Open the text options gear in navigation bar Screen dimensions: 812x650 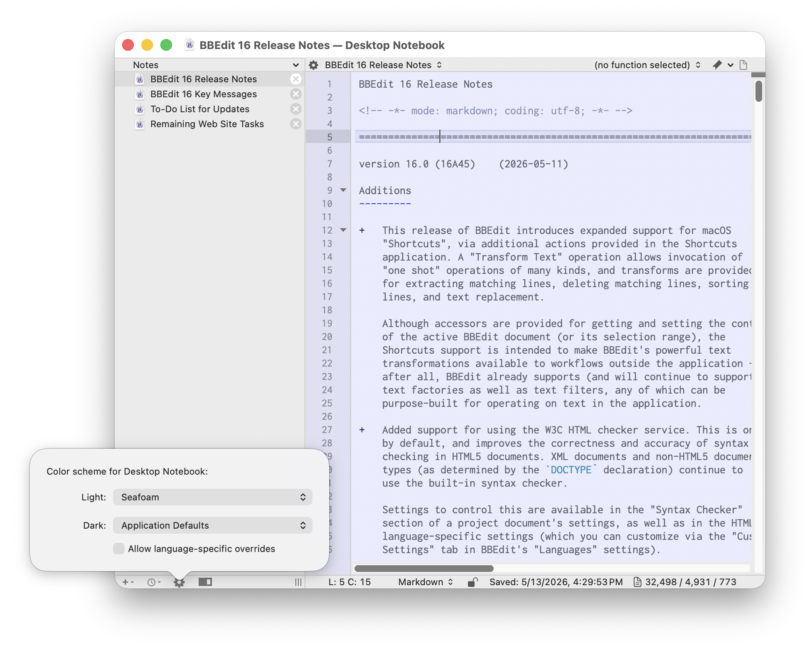coord(314,65)
